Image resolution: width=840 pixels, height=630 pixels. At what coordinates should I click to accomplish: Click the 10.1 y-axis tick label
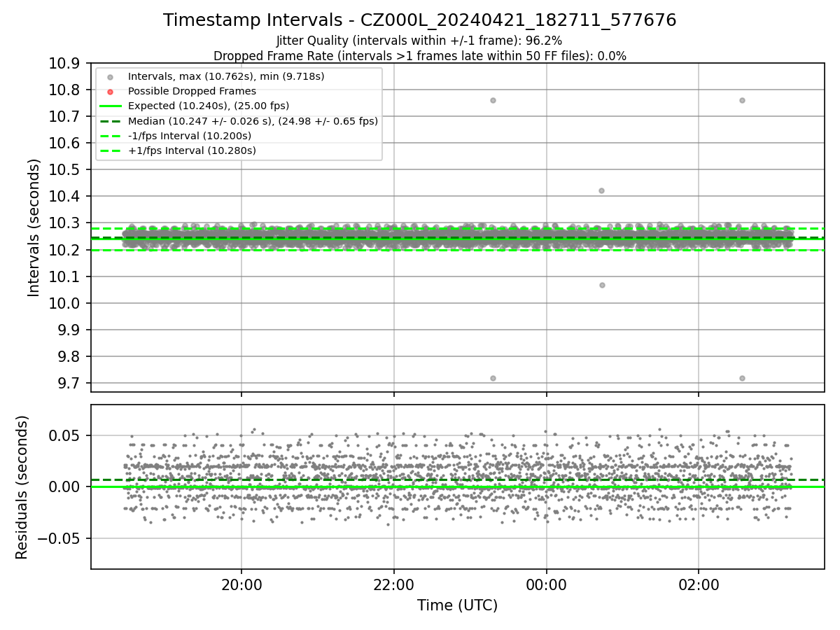coord(66,276)
